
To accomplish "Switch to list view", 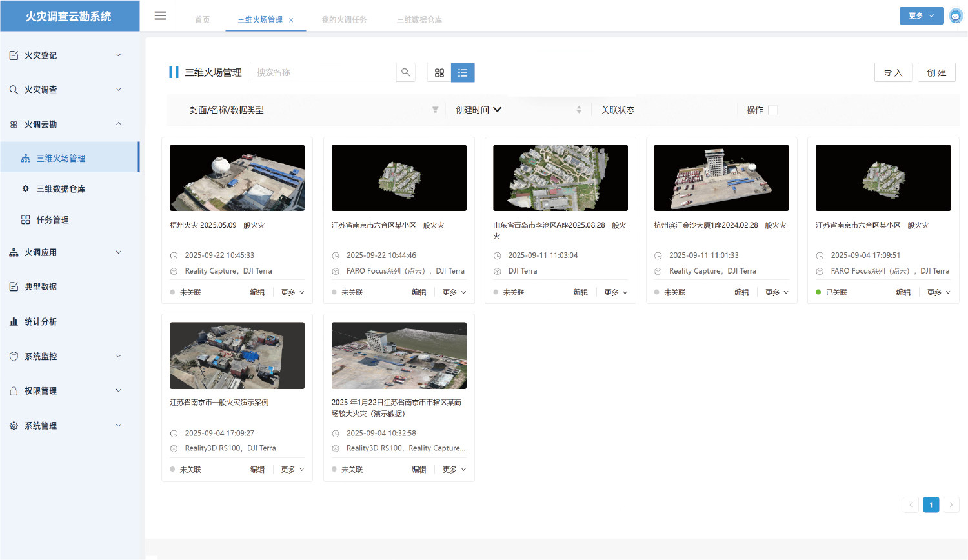I will 463,73.
